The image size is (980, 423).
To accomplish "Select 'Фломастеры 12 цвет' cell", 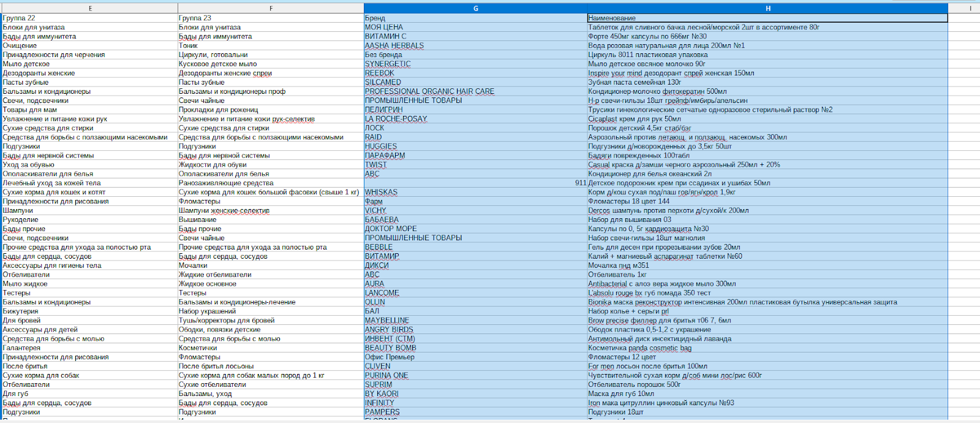I will click(x=767, y=357).
